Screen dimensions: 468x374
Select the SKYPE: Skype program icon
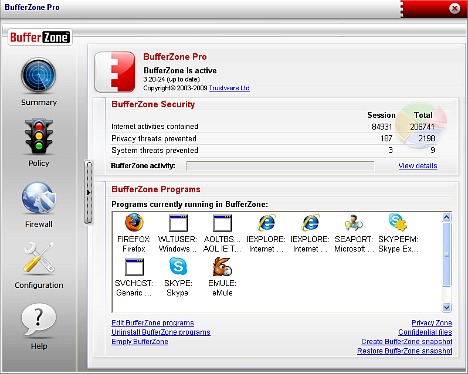tap(178, 267)
